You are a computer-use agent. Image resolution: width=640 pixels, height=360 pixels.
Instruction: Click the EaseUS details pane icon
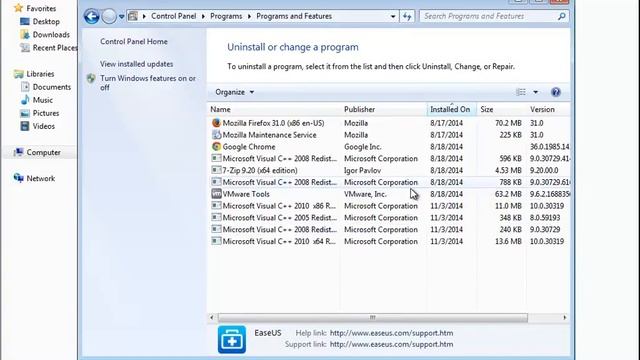coord(232,339)
